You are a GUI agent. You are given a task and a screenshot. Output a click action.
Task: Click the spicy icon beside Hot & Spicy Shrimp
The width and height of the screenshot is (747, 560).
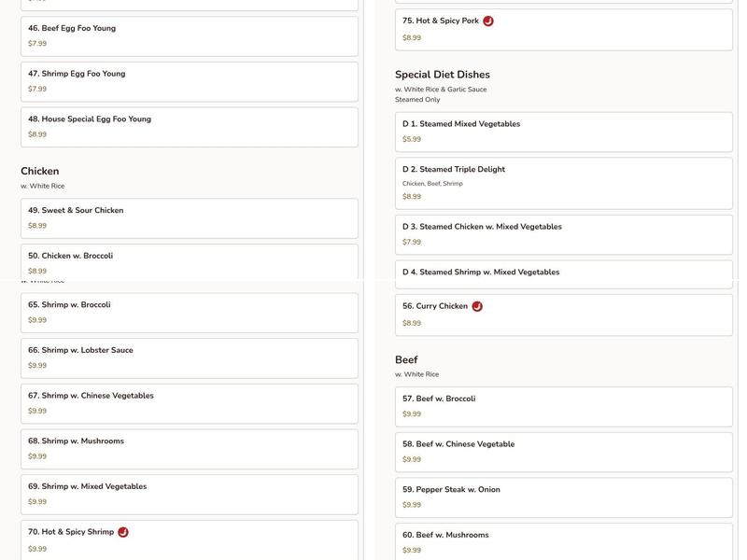coord(123,532)
